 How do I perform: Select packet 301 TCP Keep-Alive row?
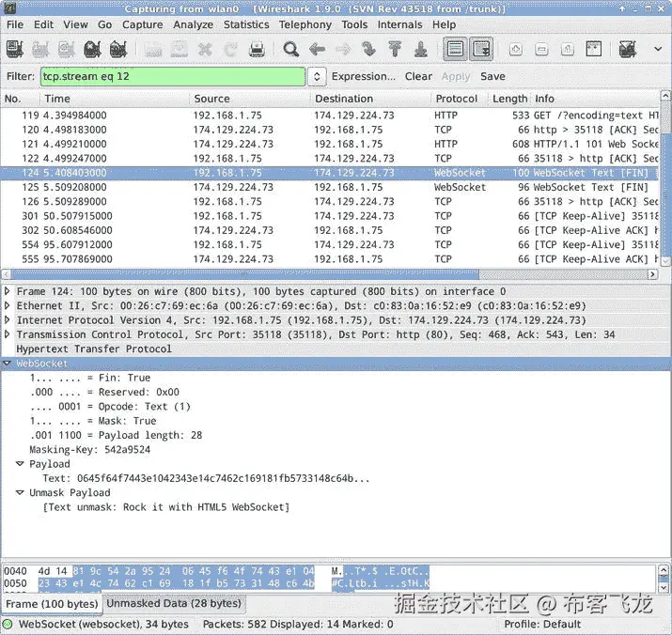coord(329,216)
